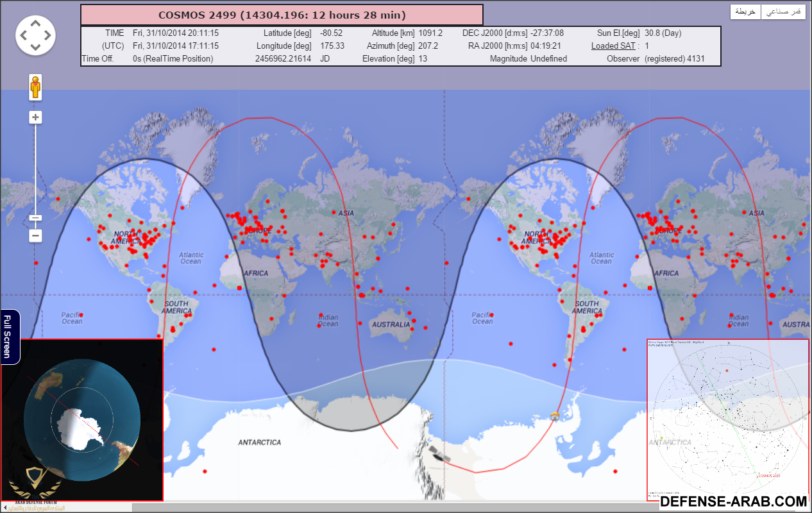
Task: Click the satellite icon over Antarctica
Action: (x=440, y=455)
